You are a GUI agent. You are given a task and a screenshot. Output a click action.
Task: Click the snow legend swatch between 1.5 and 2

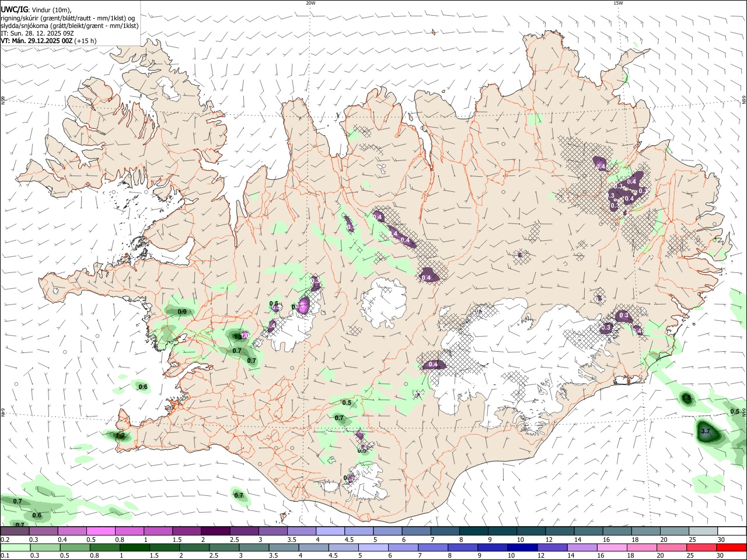[187, 531]
